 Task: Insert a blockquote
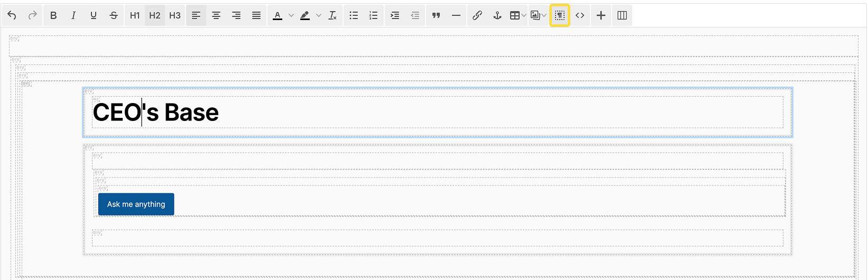(x=436, y=15)
